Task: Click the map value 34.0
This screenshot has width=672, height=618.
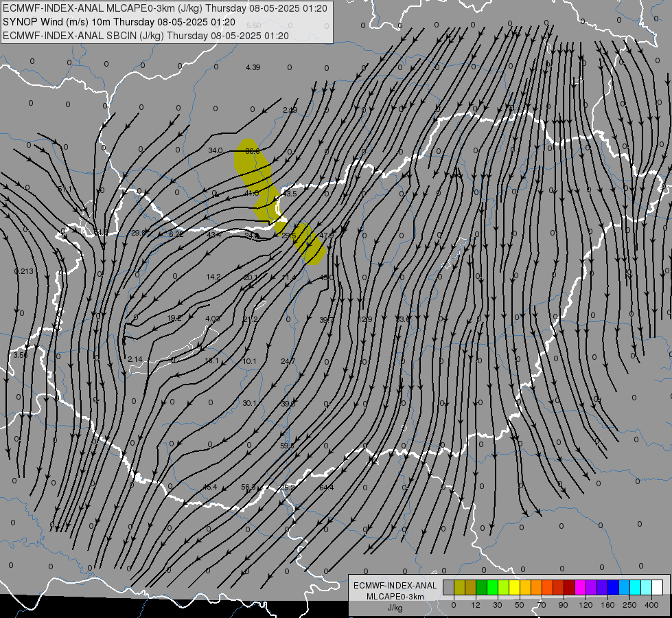Action: tap(216, 150)
